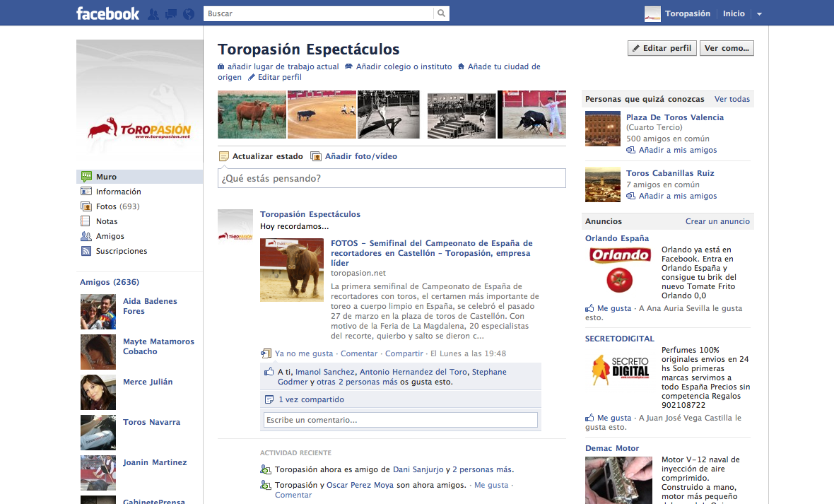
Task: Click the search magnifier icon
Action: click(x=441, y=13)
